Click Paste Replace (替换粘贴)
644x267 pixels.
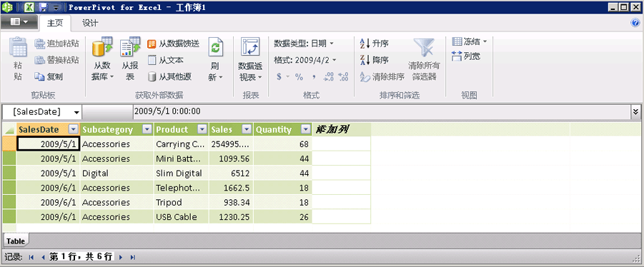[57, 60]
